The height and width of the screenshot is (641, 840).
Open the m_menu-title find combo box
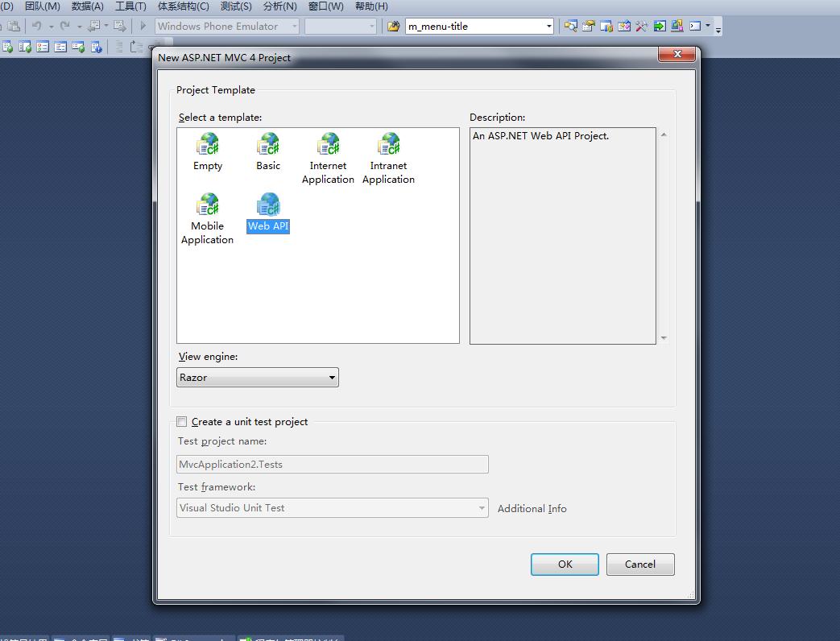click(479, 26)
